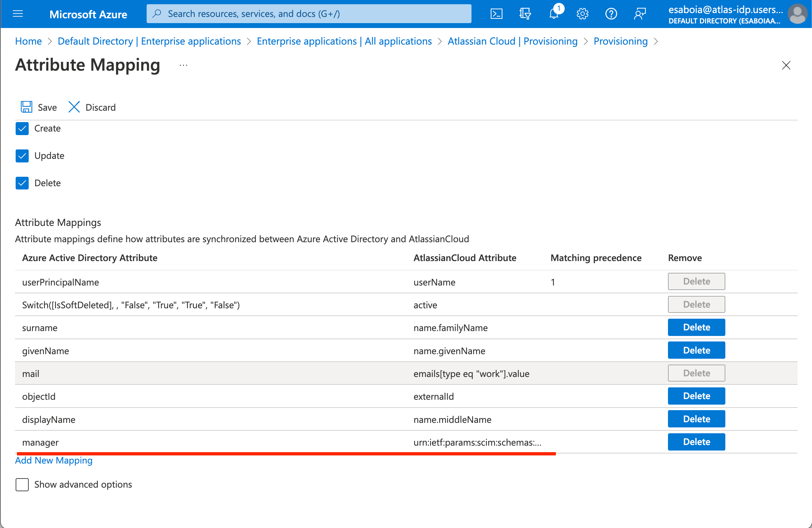
Task: Expand the Show advanced options section
Action: (21, 484)
